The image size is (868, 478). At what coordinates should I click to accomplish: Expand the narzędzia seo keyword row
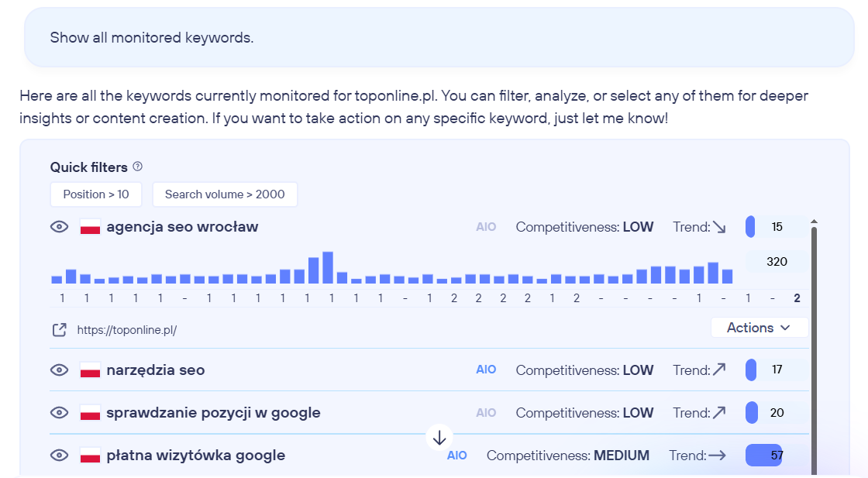pos(156,370)
